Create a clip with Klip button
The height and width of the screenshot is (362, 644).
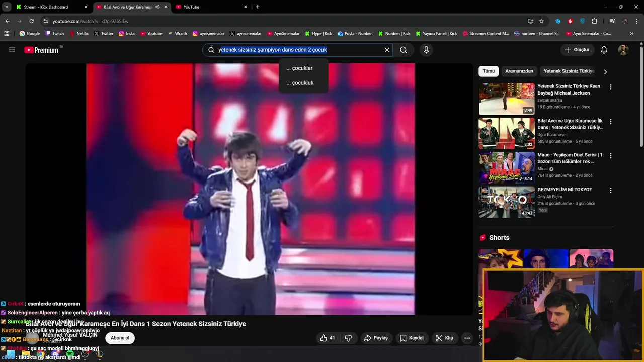(444, 338)
